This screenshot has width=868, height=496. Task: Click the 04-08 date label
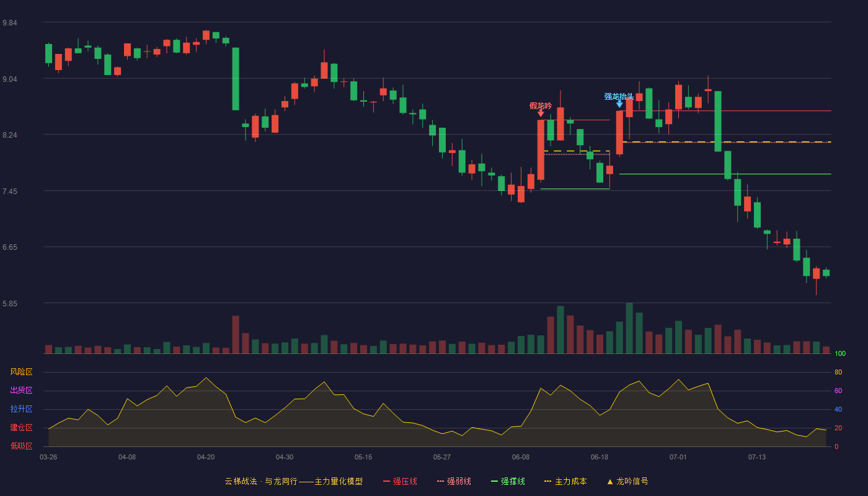coord(127,457)
